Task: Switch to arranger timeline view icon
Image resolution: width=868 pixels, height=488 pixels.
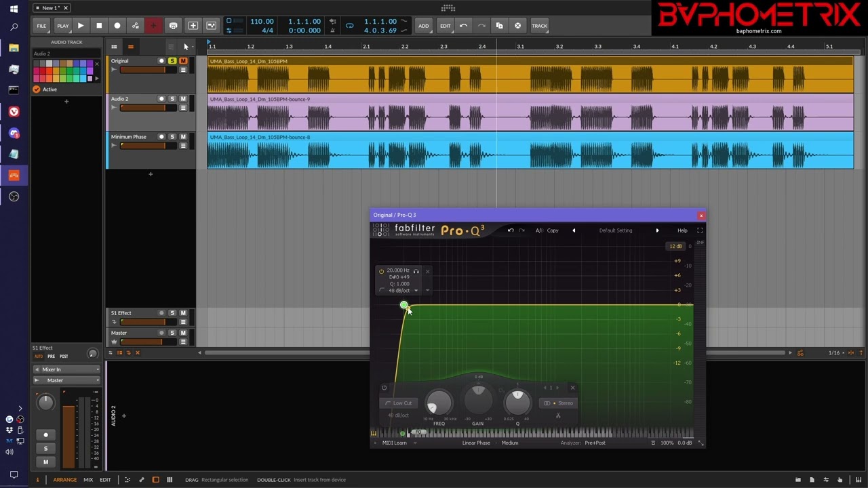Action: pos(130,47)
